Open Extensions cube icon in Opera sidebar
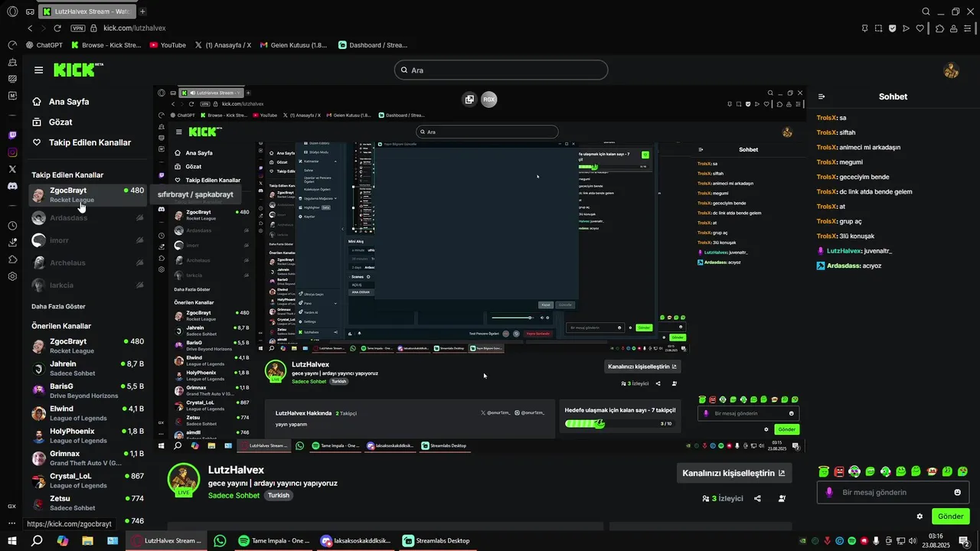This screenshot has width=980, height=551. pyautogui.click(x=12, y=259)
